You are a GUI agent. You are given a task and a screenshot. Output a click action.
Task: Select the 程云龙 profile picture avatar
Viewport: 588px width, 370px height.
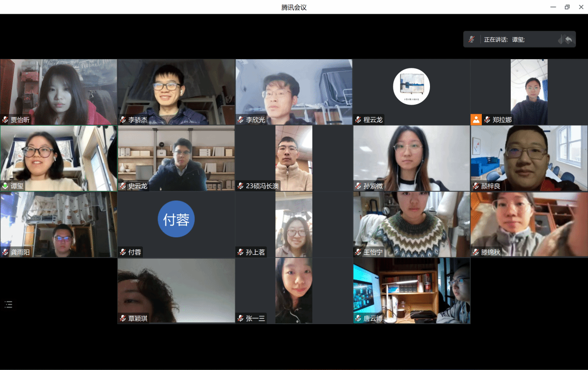point(411,86)
